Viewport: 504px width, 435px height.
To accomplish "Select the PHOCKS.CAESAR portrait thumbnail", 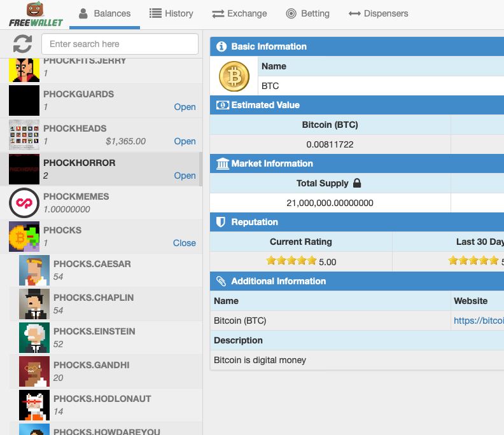I will (34, 270).
